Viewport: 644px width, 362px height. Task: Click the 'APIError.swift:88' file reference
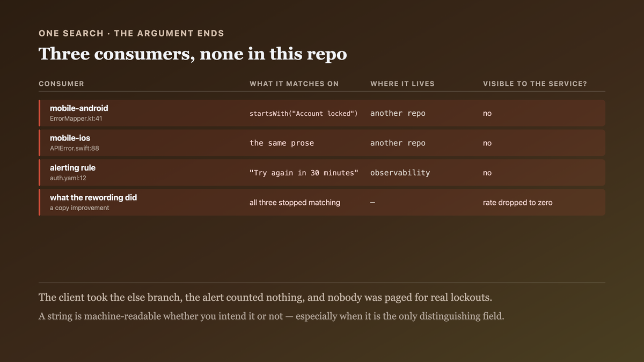[x=75, y=149]
